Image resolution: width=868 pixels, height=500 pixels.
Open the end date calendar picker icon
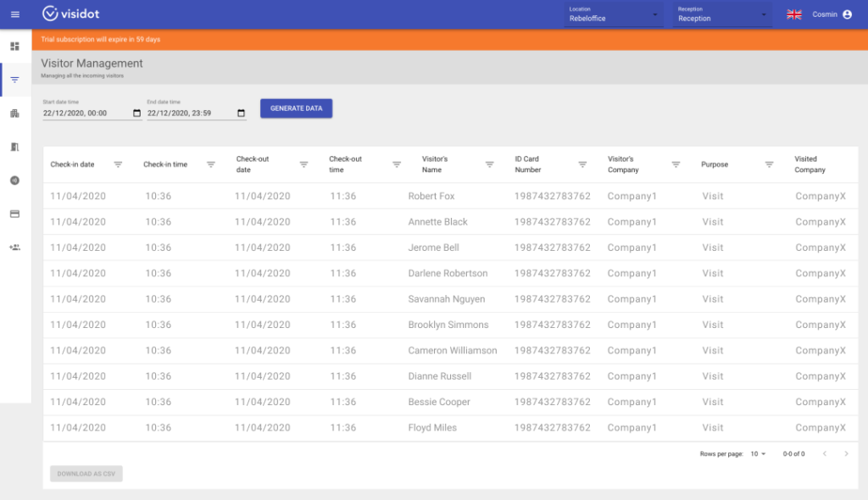[x=241, y=113]
